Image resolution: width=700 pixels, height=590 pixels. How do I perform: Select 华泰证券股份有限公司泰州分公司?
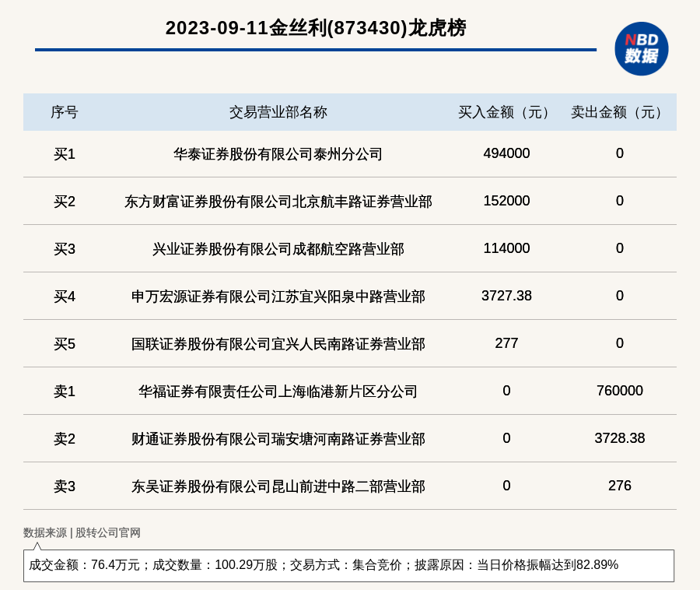tap(278, 154)
